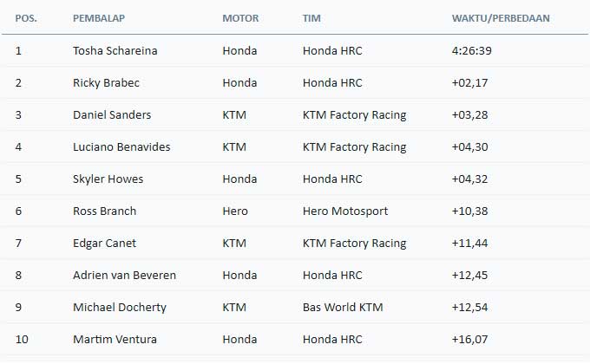Image resolution: width=590 pixels, height=364 pixels.
Task: Click the Bas World KTM team cell
Action: point(343,308)
